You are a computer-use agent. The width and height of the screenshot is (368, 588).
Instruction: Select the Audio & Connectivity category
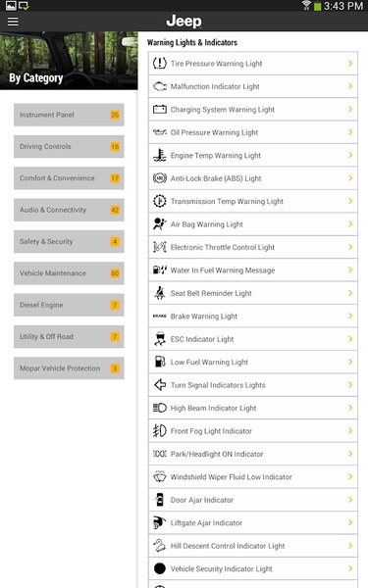click(x=69, y=210)
